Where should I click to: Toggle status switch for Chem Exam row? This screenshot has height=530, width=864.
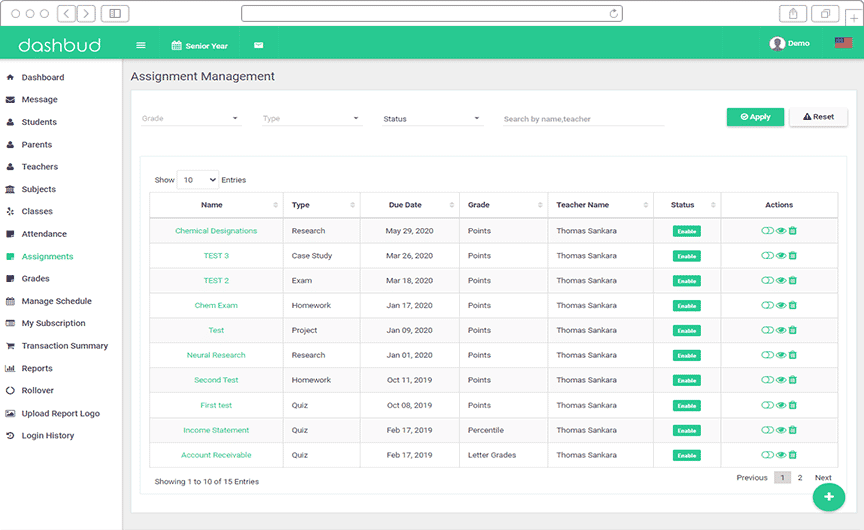pos(767,306)
